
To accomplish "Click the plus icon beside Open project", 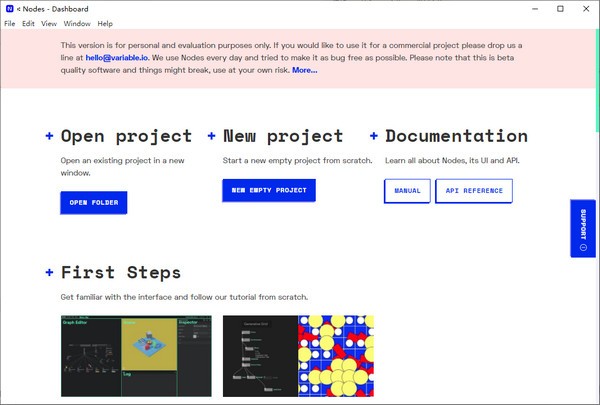I will pyautogui.click(x=49, y=136).
